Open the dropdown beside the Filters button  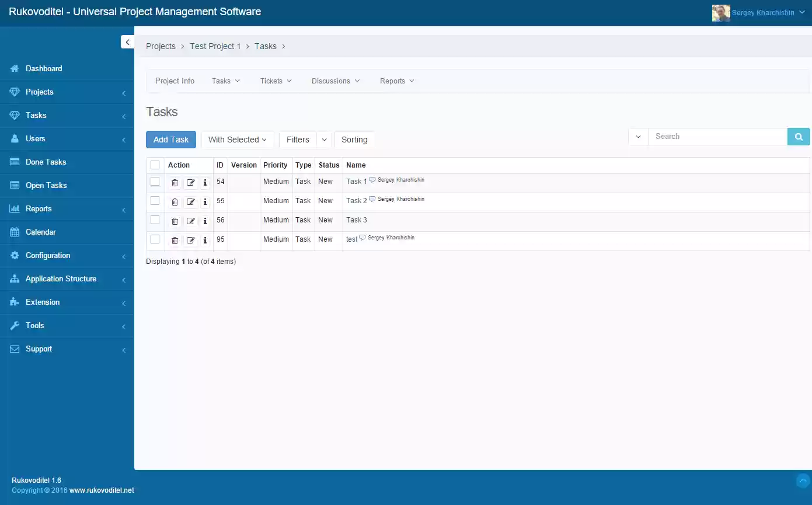click(324, 140)
